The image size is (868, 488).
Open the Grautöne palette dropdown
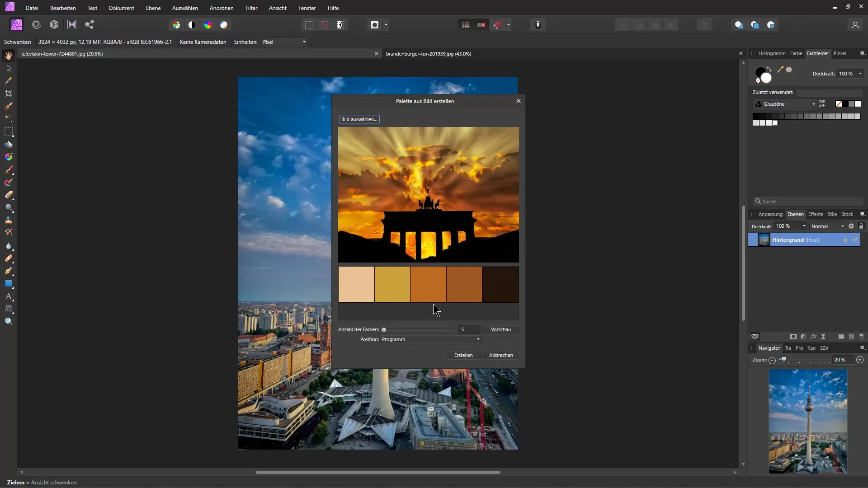[x=784, y=104]
